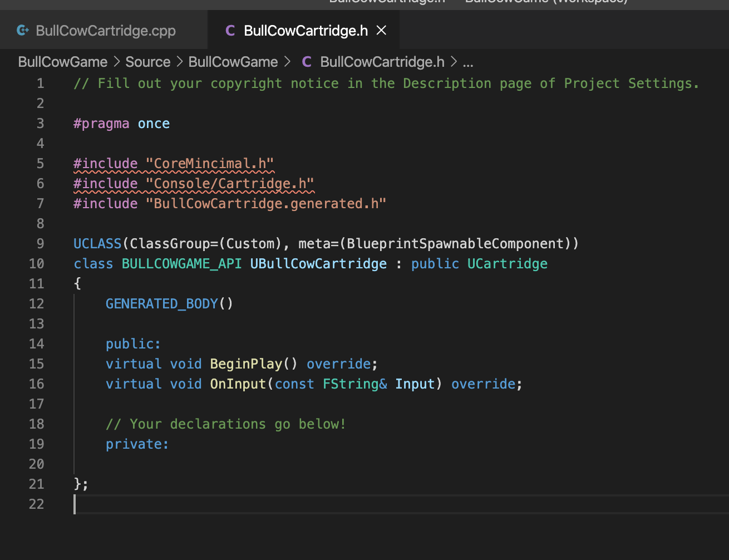The image size is (729, 560).
Task: Click the UCartridge base class name
Action: (x=507, y=263)
